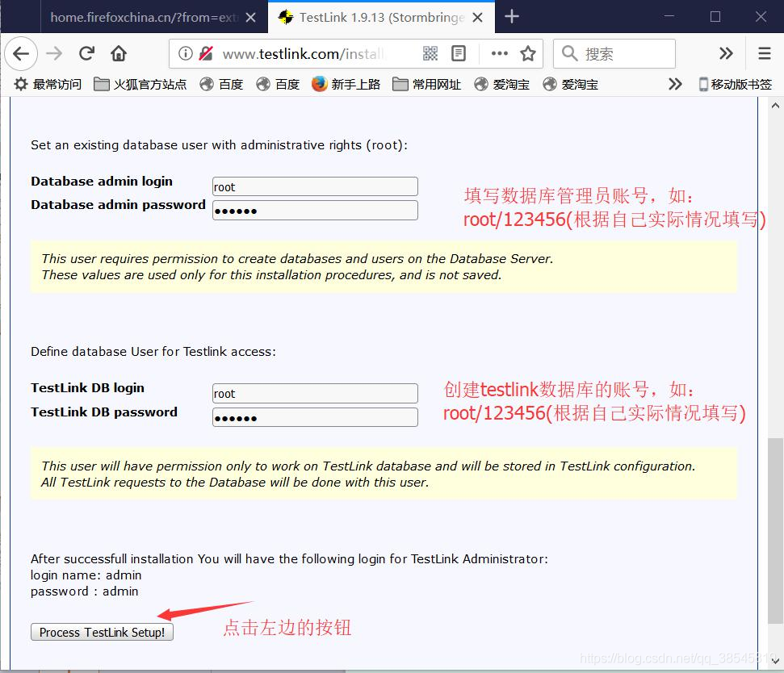Open the first 爱淘宝 bookmark

coord(502,85)
